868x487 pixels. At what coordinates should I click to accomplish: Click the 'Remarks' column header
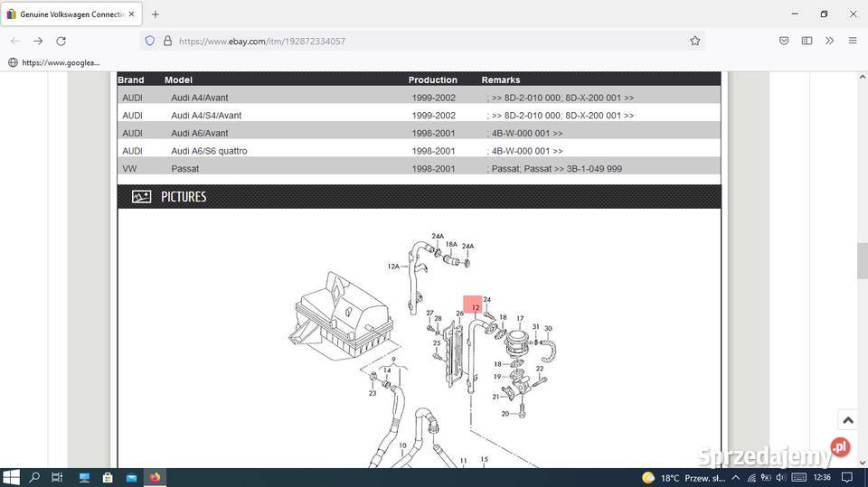500,80
